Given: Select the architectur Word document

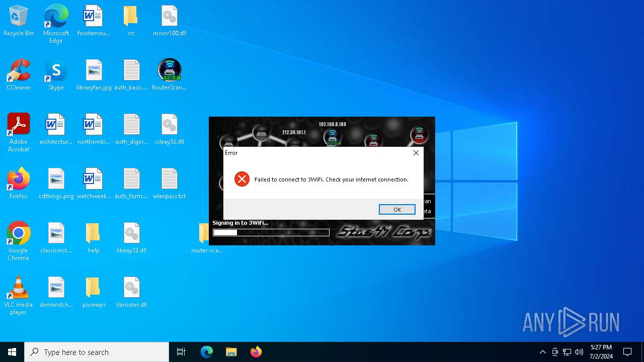Looking at the screenshot, I should click(56, 129).
